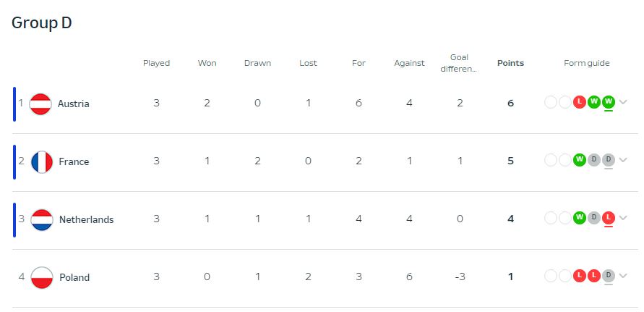Expand Austria's form guide chevron
Viewport: 644px width, 312px height.
pyautogui.click(x=623, y=101)
